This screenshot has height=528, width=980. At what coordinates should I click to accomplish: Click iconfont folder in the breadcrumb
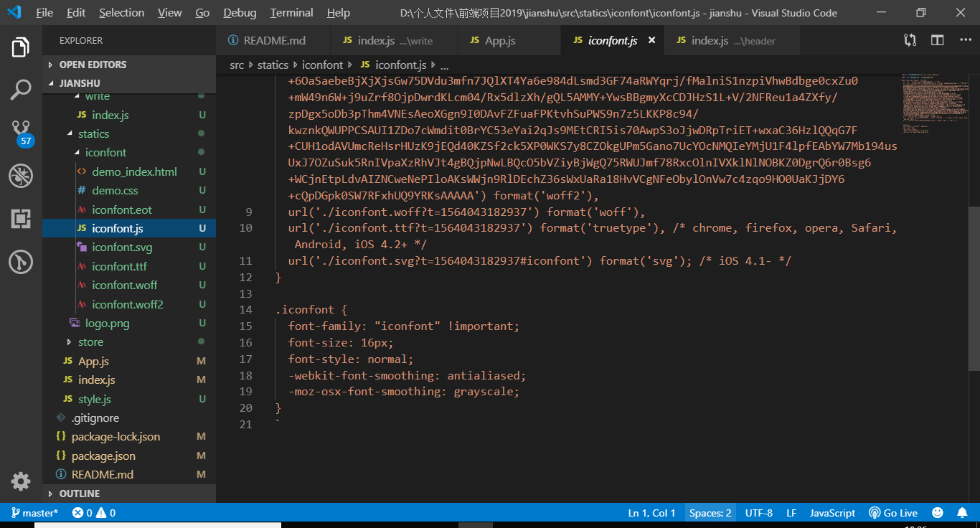(322, 65)
